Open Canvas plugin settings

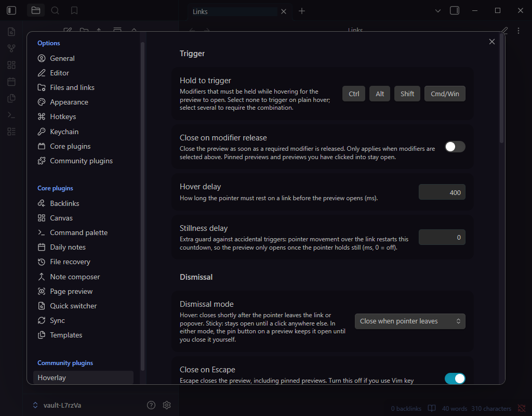(x=84, y=218)
